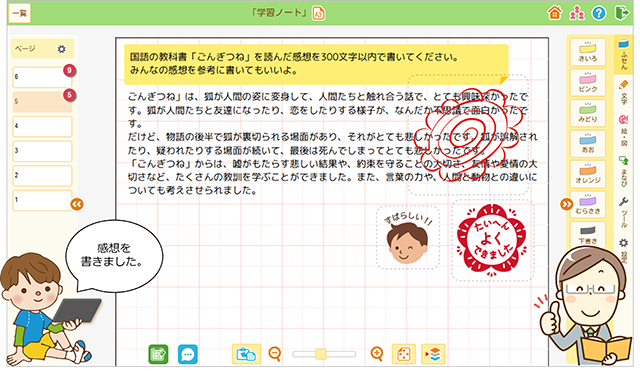
Task: Select the ピンク pink sticky note
Action: (587, 82)
